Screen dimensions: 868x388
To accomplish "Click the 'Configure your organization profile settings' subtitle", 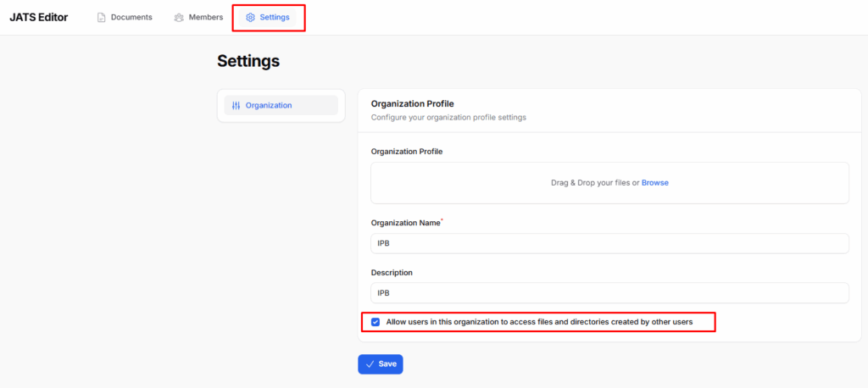I will coord(448,118).
